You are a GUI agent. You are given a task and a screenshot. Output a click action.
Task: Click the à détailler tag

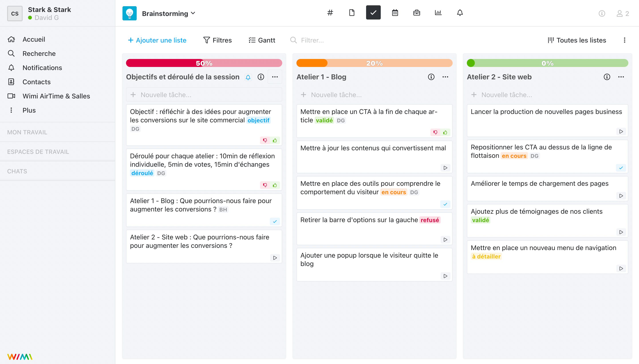pos(486,256)
